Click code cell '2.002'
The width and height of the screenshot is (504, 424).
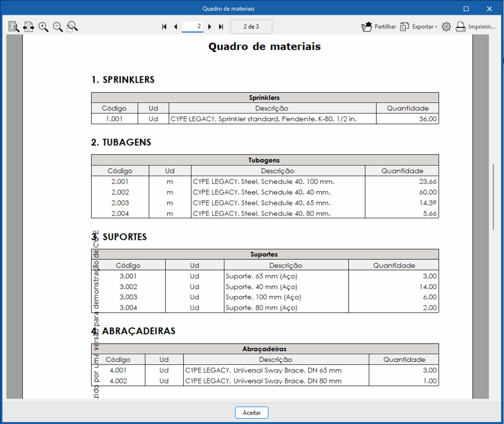(x=120, y=192)
